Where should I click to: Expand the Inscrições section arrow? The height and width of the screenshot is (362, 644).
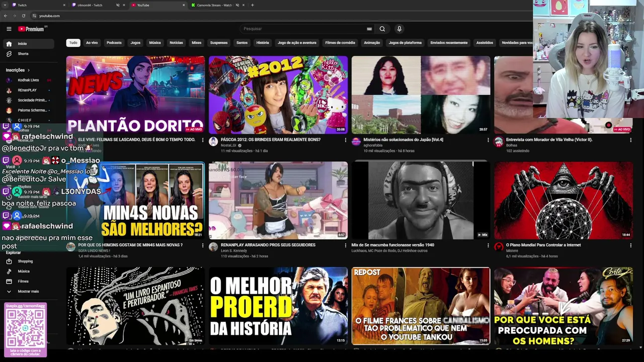(x=29, y=70)
